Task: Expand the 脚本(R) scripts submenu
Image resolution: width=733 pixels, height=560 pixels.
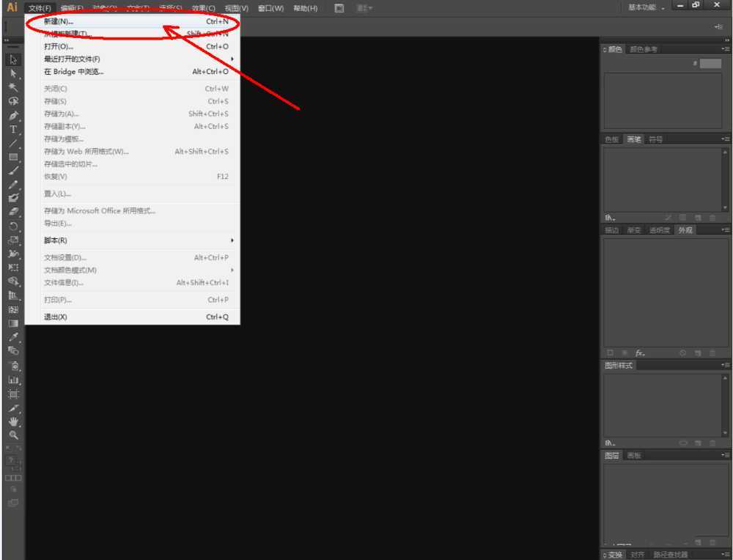Action: coord(56,240)
